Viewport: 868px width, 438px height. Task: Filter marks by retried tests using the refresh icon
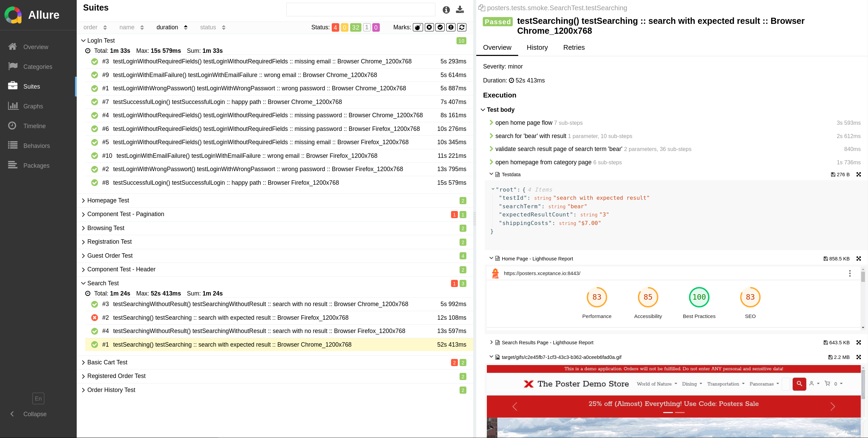(x=462, y=27)
